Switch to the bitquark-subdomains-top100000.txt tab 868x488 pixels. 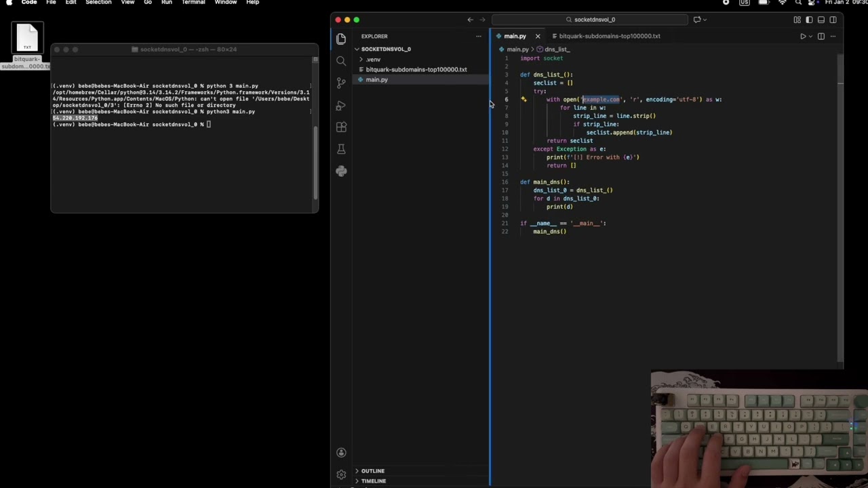(610, 36)
